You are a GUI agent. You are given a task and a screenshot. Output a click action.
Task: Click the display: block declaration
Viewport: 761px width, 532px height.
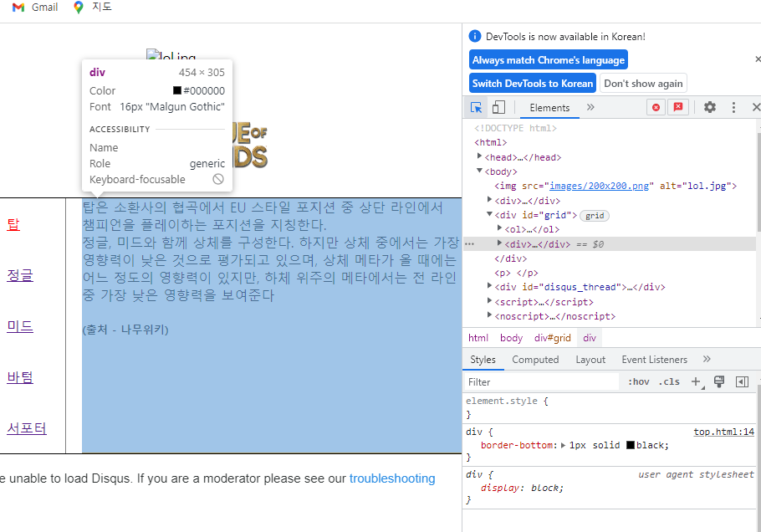pos(522,488)
